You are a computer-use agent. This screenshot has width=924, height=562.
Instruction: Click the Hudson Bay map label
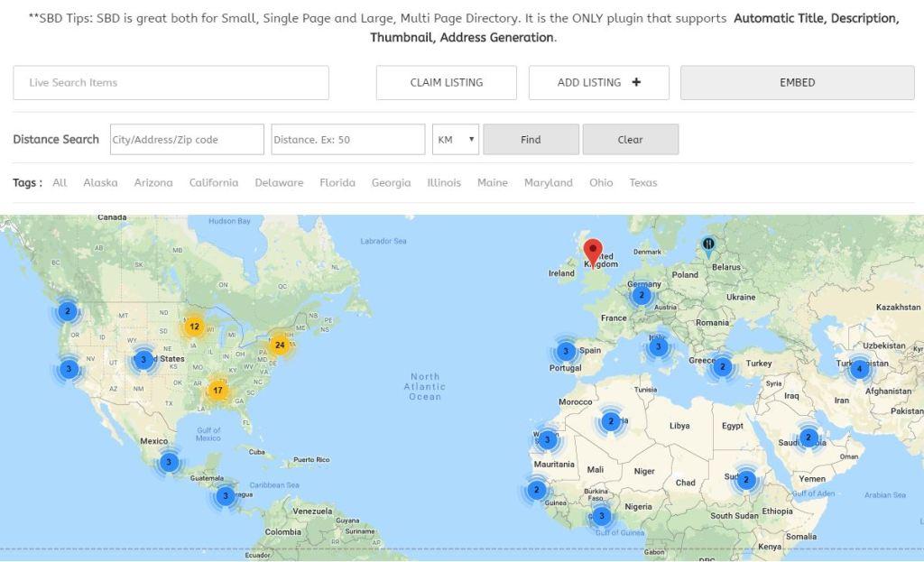pyautogui.click(x=229, y=221)
